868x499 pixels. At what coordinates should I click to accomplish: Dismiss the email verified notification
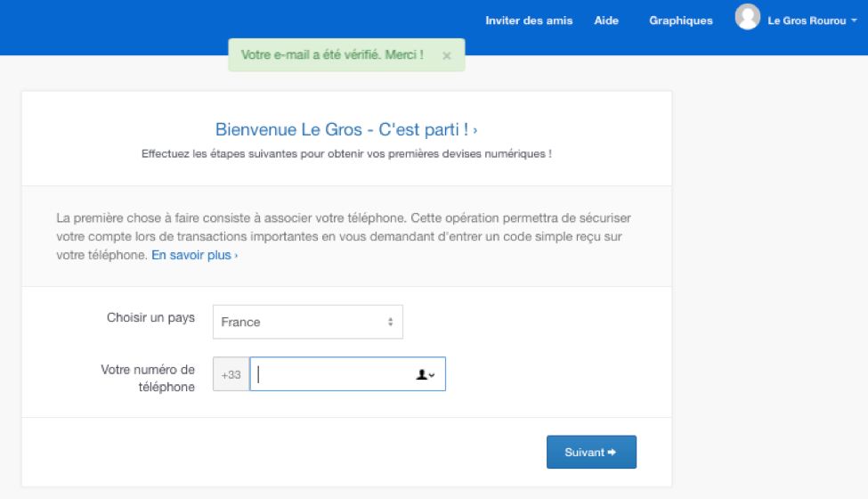coord(447,55)
